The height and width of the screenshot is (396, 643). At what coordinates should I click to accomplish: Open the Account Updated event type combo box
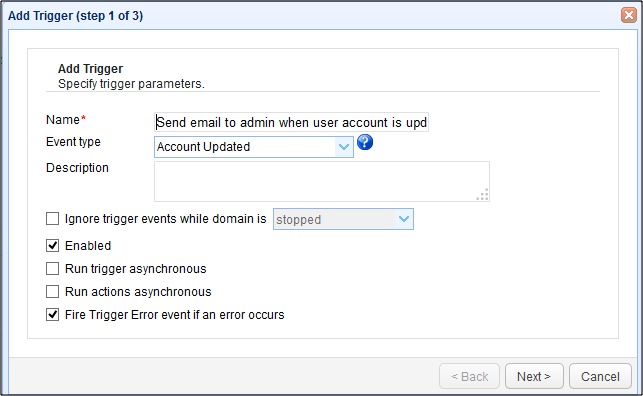(254, 147)
